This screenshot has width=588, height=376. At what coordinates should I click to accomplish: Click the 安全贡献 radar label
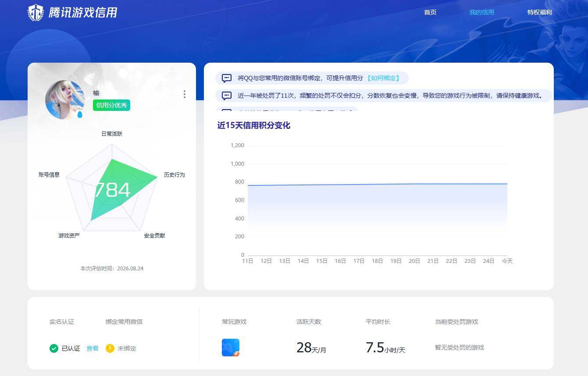[x=154, y=235]
